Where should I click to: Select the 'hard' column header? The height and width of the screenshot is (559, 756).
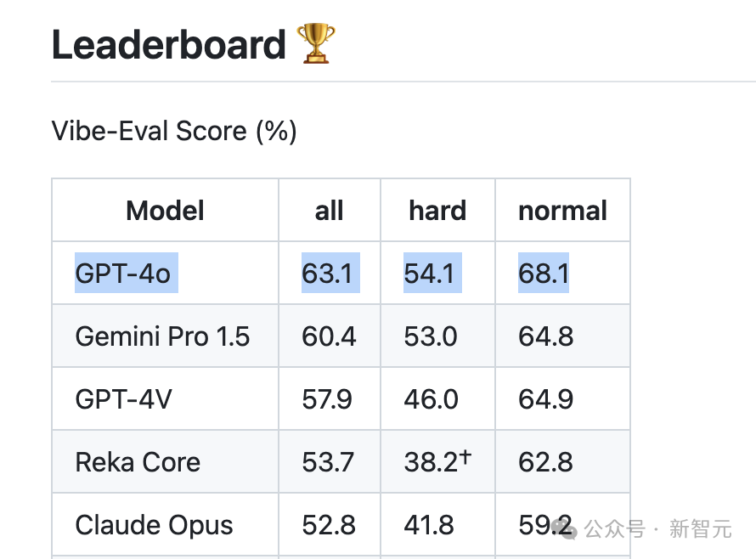[x=437, y=211]
